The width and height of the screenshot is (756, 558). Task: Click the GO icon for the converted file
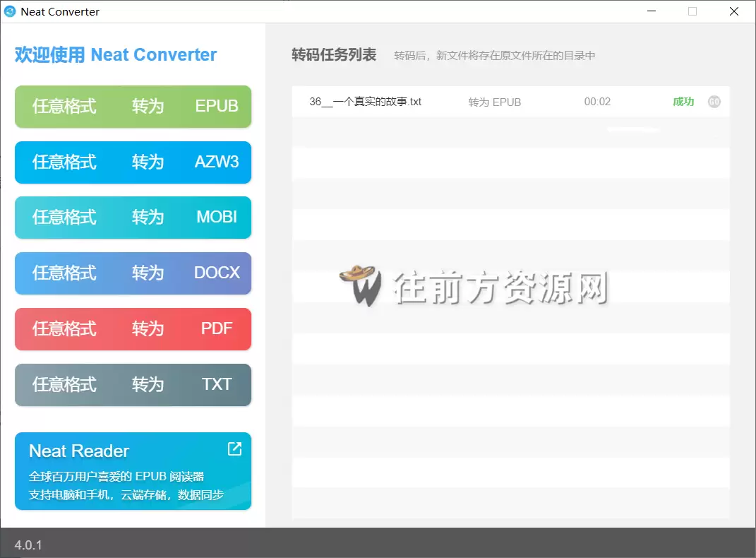(x=714, y=102)
